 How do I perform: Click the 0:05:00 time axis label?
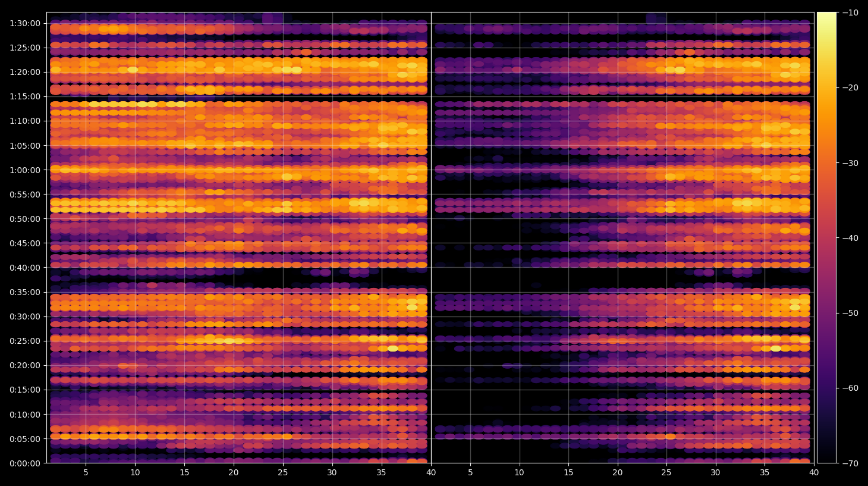tap(25, 439)
